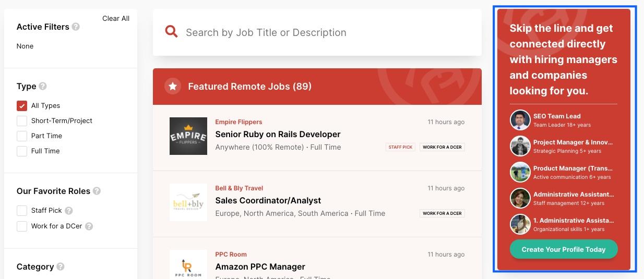Check the Part Time filter
Viewport: 644px width, 279px height.
tap(22, 136)
